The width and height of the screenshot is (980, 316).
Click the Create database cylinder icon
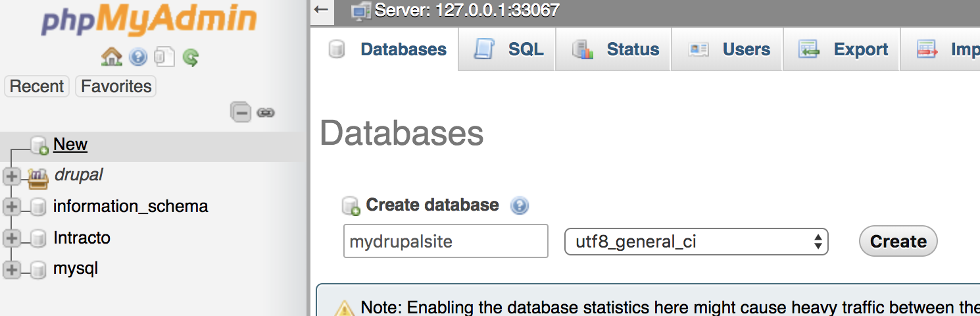click(351, 206)
